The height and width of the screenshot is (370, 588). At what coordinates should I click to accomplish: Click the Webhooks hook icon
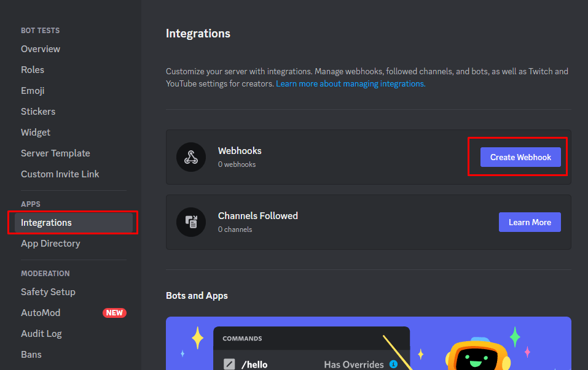click(x=191, y=157)
